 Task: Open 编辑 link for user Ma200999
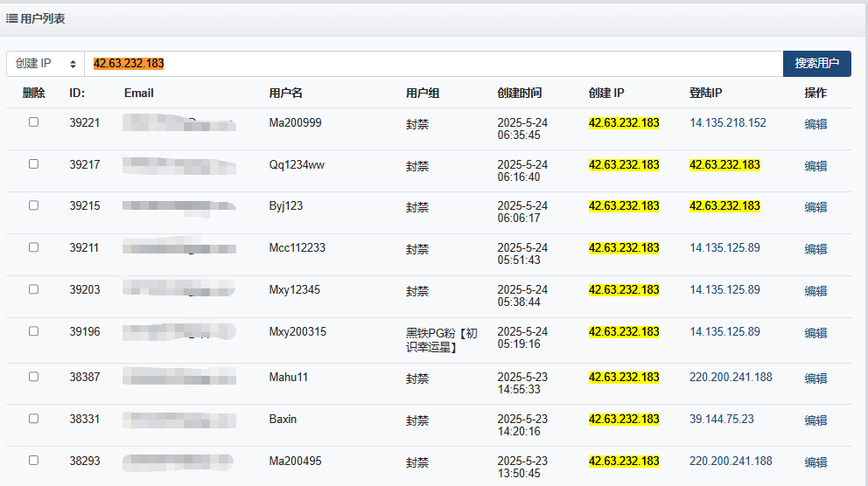click(x=815, y=124)
